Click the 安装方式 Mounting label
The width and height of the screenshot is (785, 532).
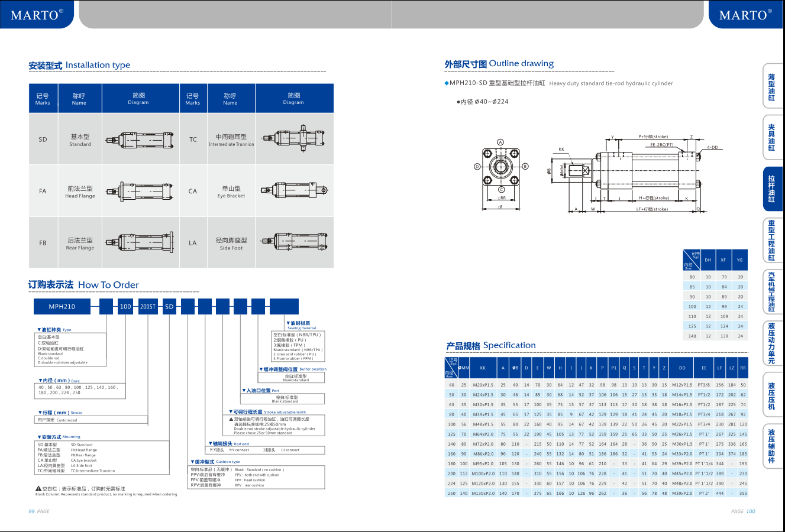[59, 437]
